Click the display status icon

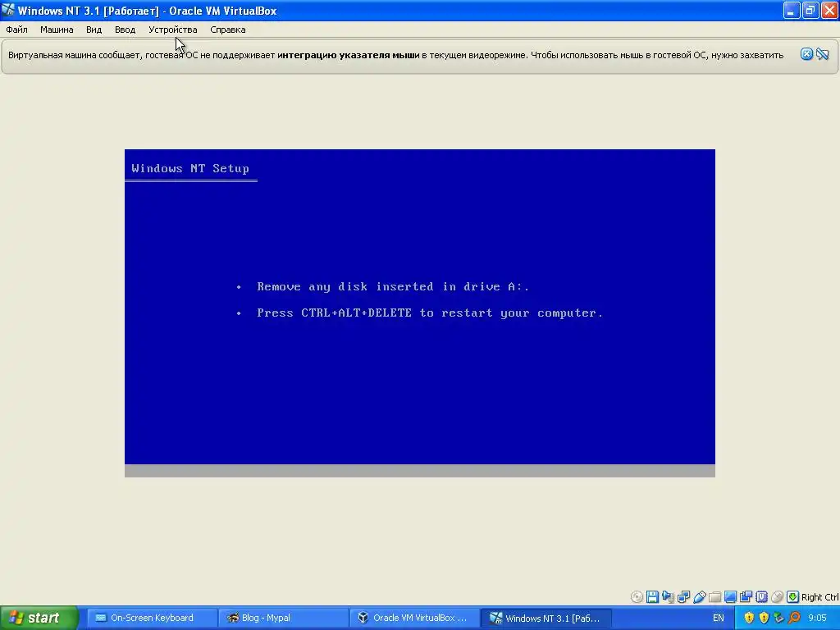point(730,597)
